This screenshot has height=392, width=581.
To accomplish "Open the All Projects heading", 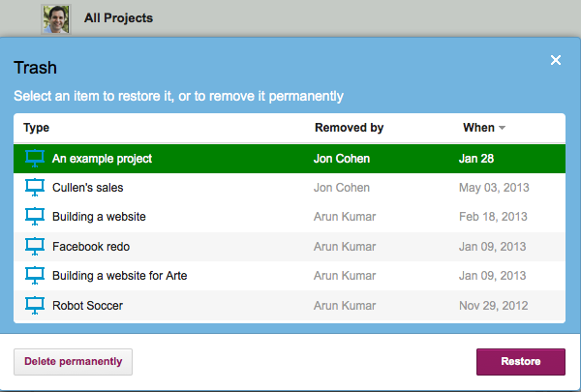I will tap(118, 17).
